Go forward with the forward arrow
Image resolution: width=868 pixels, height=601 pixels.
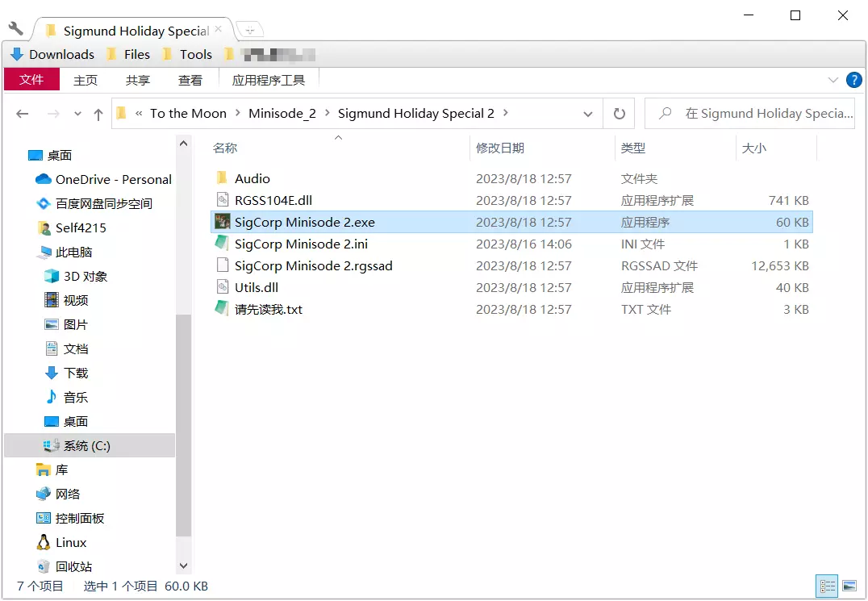click(53, 114)
